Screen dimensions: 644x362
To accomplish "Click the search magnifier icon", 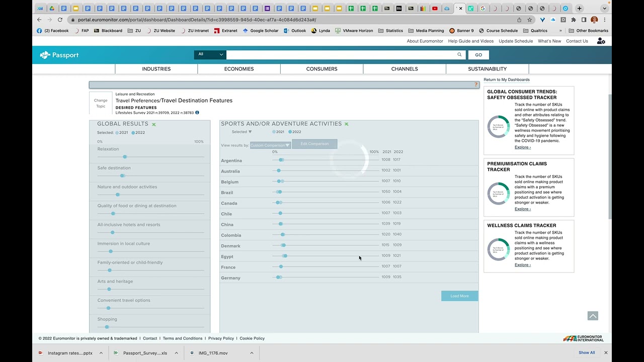I will tap(459, 54).
